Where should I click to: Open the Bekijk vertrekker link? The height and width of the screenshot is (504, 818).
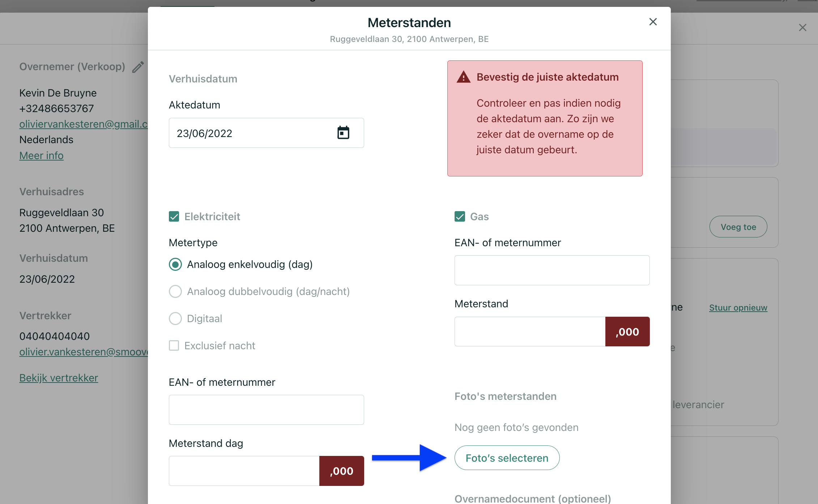pyautogui.click(x=59, y=378)
